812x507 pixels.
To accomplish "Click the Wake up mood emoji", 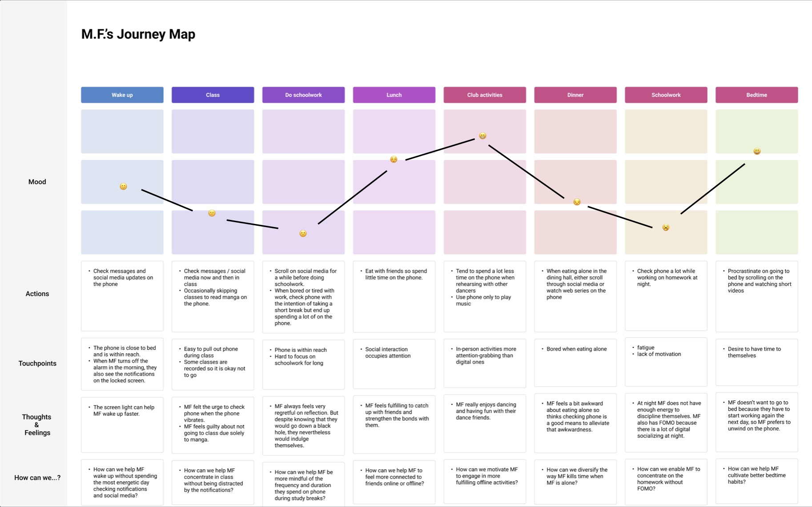I will click(x=124, y=187).
